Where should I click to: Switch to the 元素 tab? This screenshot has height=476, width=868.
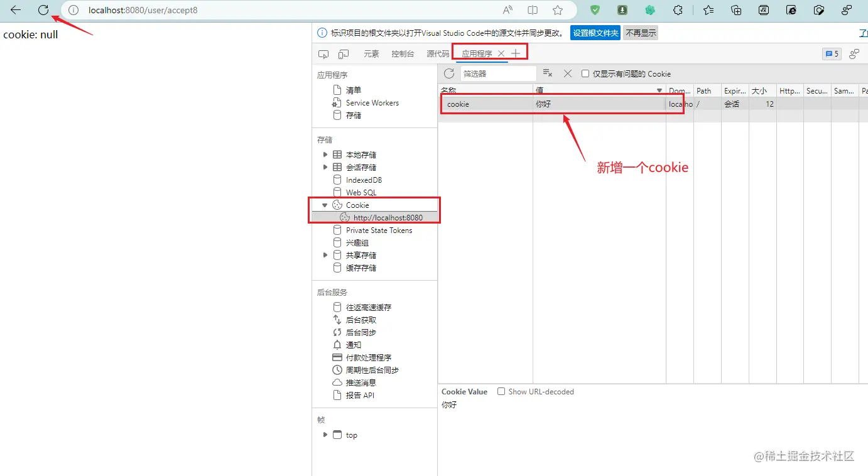(x=371, y=54)
